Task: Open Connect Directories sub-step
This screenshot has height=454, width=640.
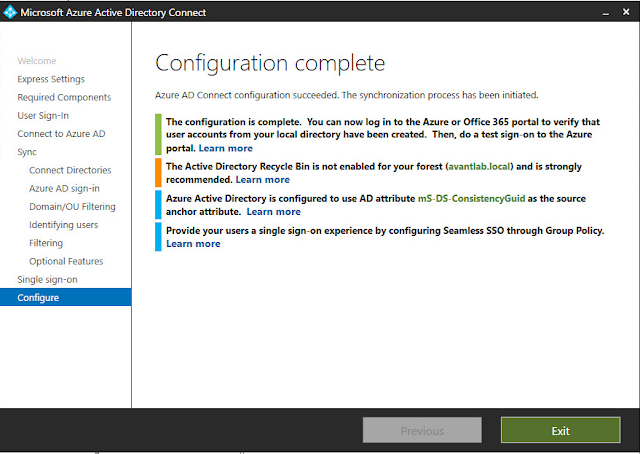Action: [70, 170]
